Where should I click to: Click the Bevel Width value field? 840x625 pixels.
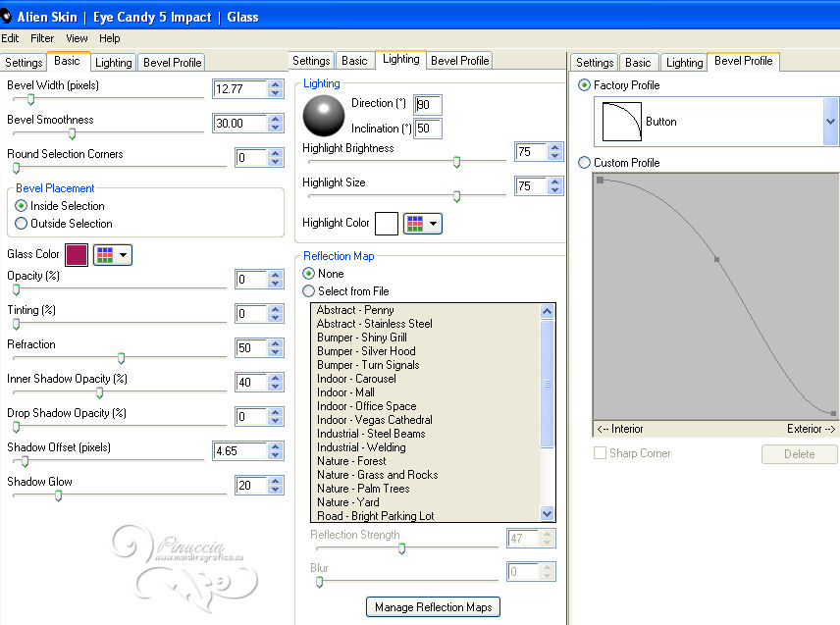click(x=240, y=89)
